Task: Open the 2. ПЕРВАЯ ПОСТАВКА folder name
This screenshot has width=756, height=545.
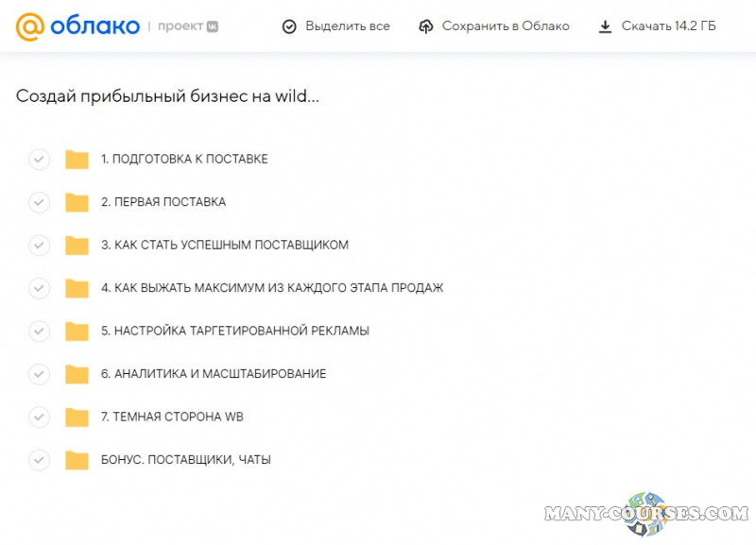Action: (163, 202)
